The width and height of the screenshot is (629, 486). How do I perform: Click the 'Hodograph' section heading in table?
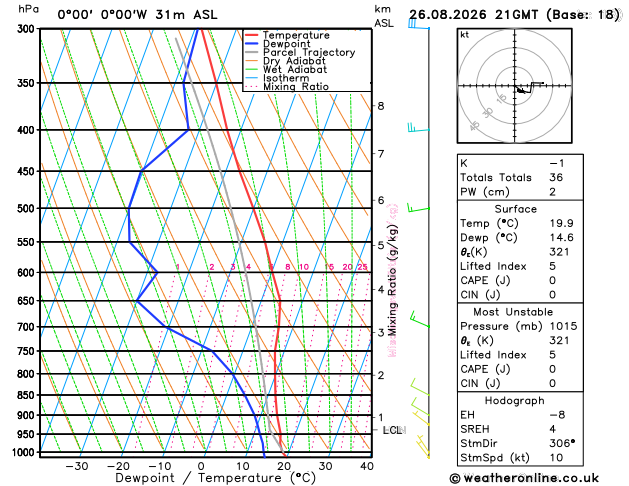point(515,401)
